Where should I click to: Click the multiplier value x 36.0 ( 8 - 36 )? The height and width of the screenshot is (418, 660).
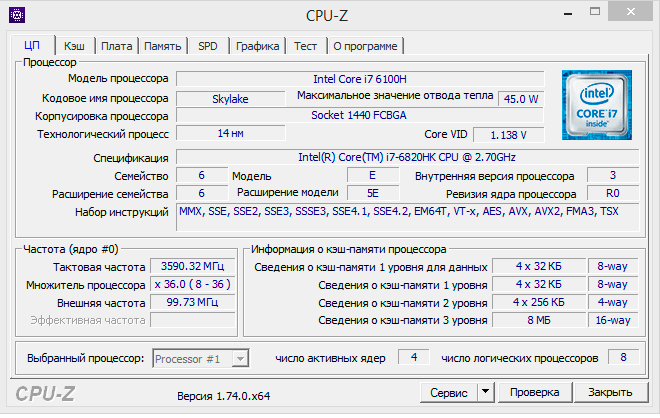coord(192,285)
